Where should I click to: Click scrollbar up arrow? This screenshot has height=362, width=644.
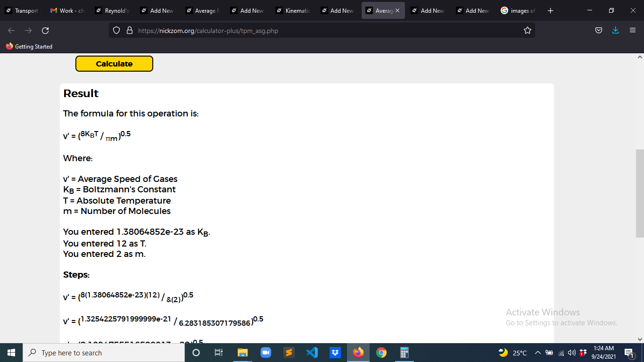(640, 57)
